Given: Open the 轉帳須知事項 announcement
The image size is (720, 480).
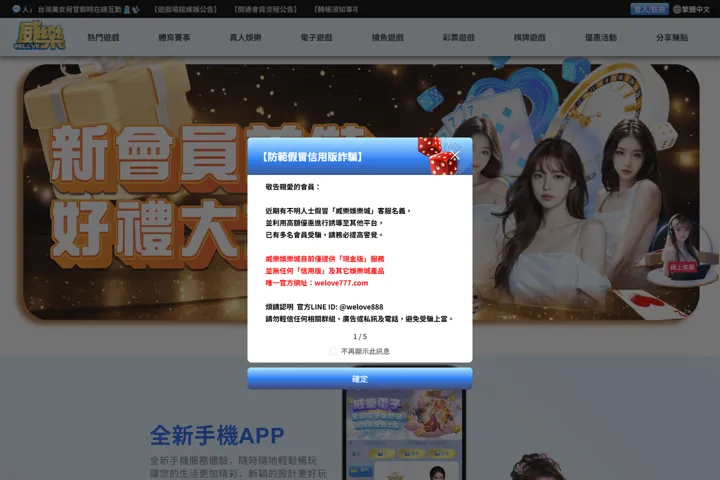Looking at the screenshot, I should pos(336,9).
